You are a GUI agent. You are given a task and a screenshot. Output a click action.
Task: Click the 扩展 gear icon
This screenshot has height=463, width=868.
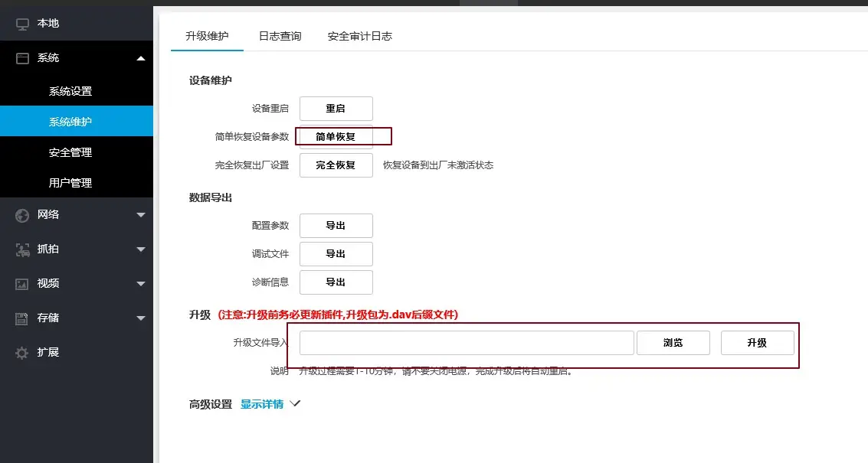coord(22,353)
